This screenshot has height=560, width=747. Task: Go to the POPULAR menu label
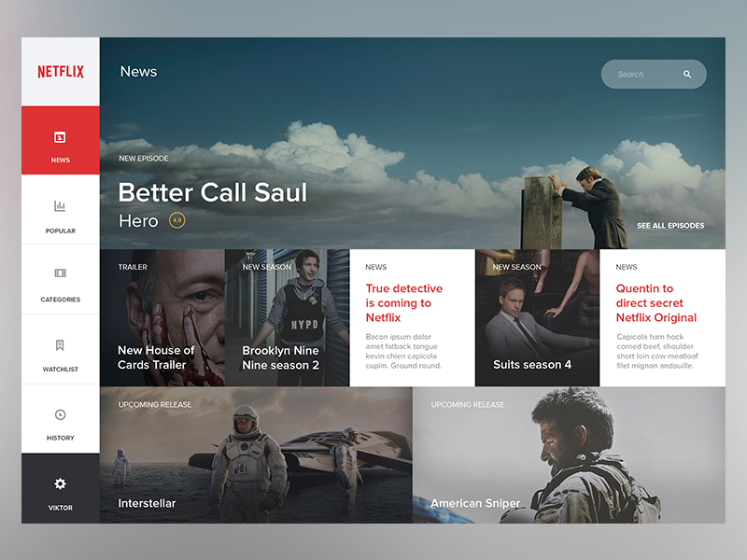(61, 231)
